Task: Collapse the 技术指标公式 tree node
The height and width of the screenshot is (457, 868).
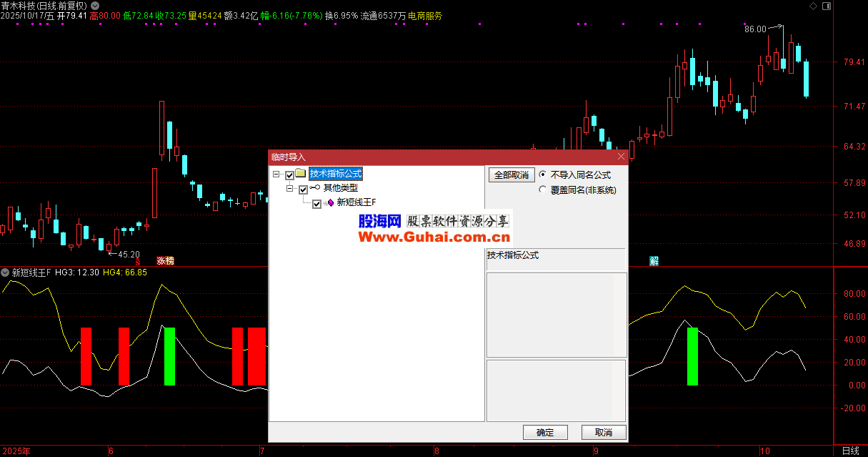Action: (276, 175)
